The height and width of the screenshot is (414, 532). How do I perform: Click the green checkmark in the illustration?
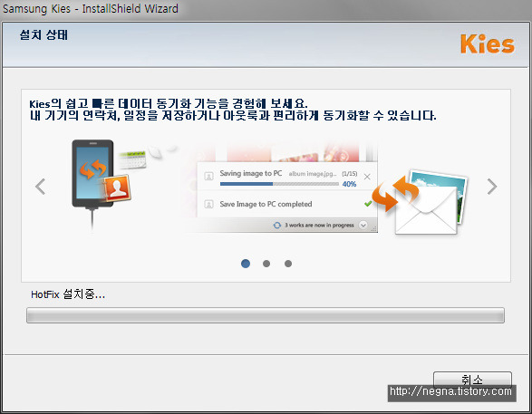point(368,204)
